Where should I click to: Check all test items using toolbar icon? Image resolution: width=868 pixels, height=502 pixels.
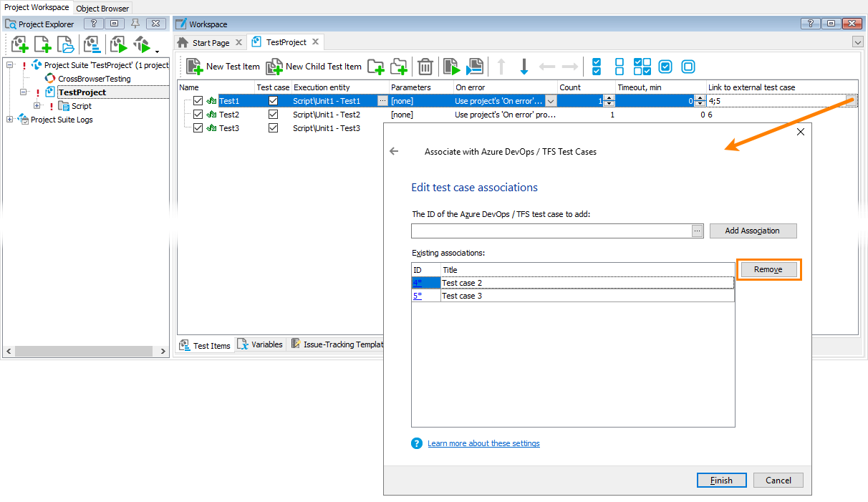click(596, 66)
